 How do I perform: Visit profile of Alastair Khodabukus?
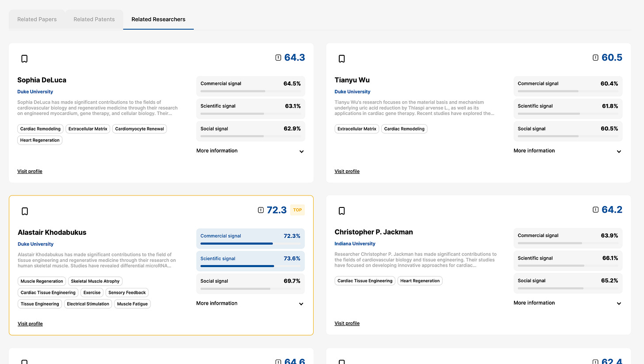click(31, 324)
